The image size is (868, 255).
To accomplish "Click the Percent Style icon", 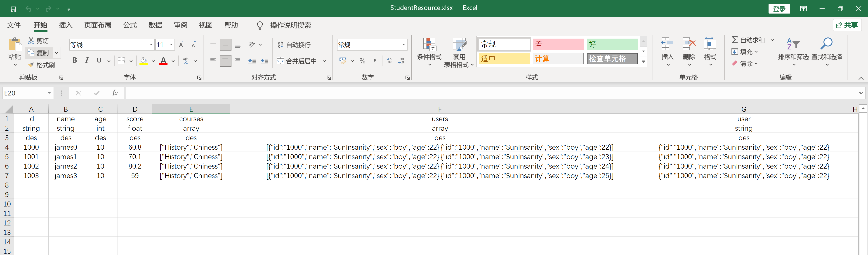I will coord(363,61).
